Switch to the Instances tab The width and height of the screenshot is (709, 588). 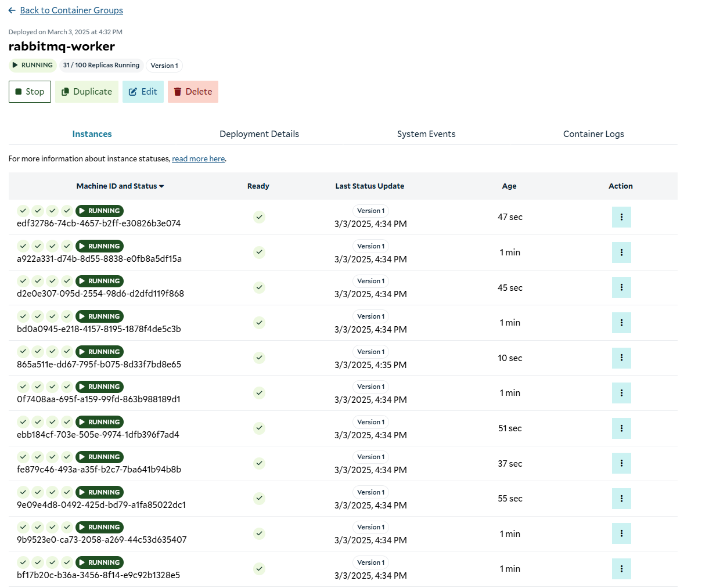tap(92, 134)
